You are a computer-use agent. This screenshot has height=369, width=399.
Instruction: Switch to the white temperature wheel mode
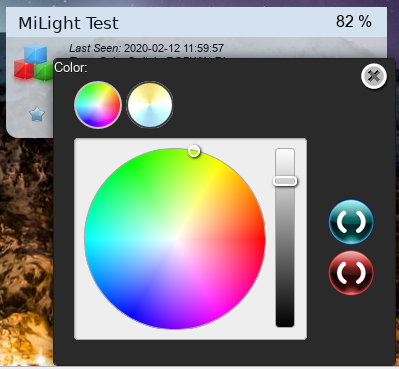pyautogui.click(x=150, y=105)
